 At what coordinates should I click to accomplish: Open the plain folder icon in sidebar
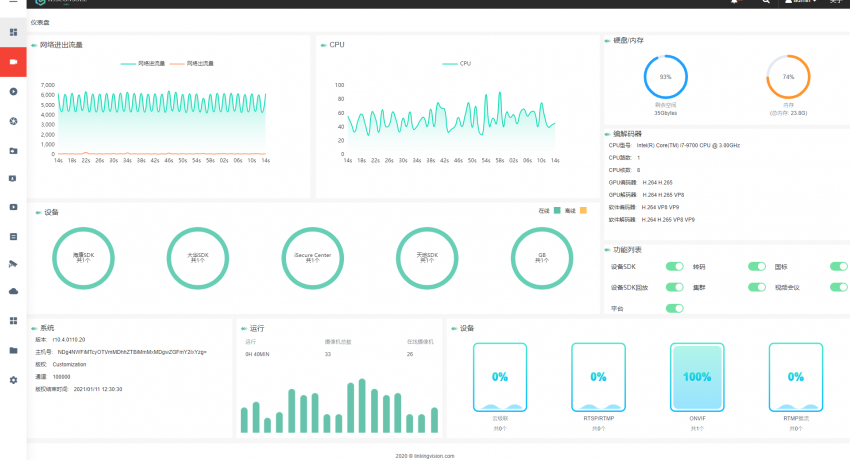(13, 351)
